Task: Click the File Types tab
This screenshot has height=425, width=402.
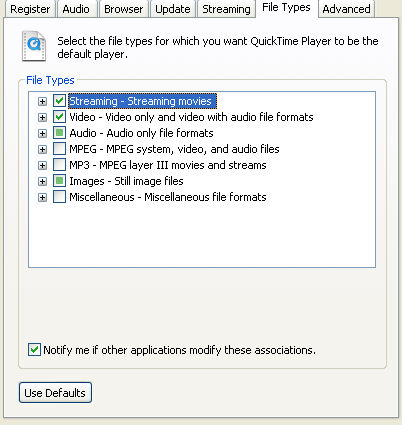Action: pos(287,8)
